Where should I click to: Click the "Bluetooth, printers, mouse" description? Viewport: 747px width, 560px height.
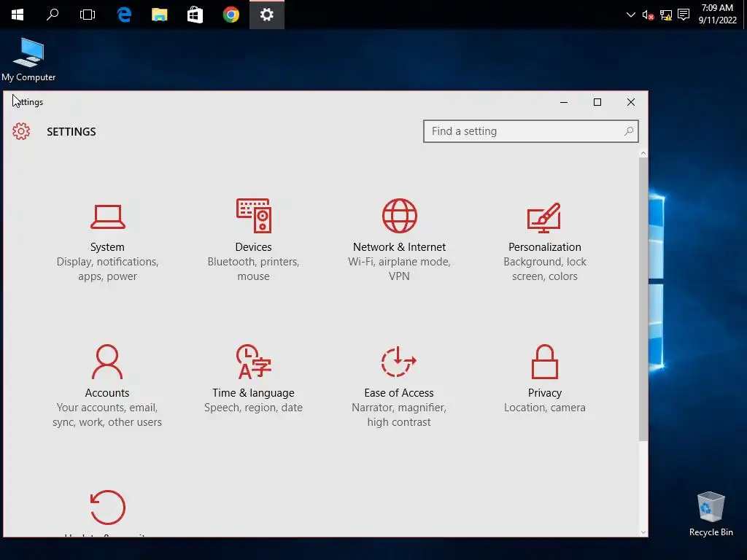(253, 269)
